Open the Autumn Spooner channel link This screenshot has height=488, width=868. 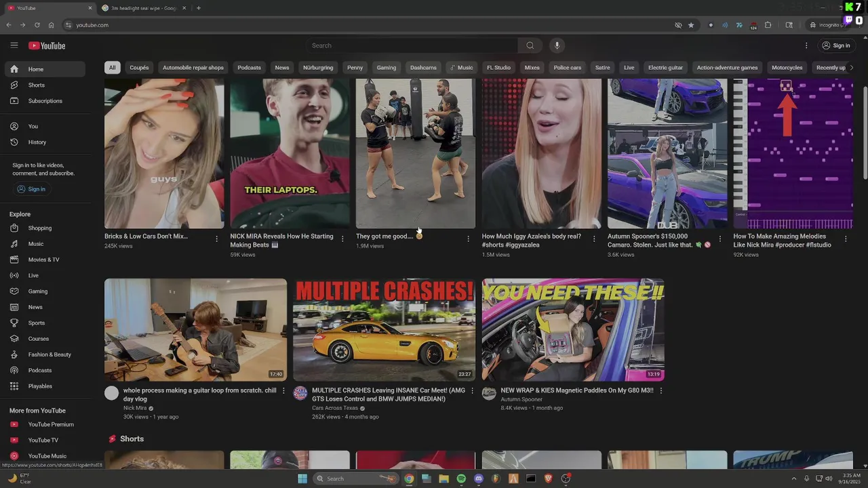coord(521,399)
